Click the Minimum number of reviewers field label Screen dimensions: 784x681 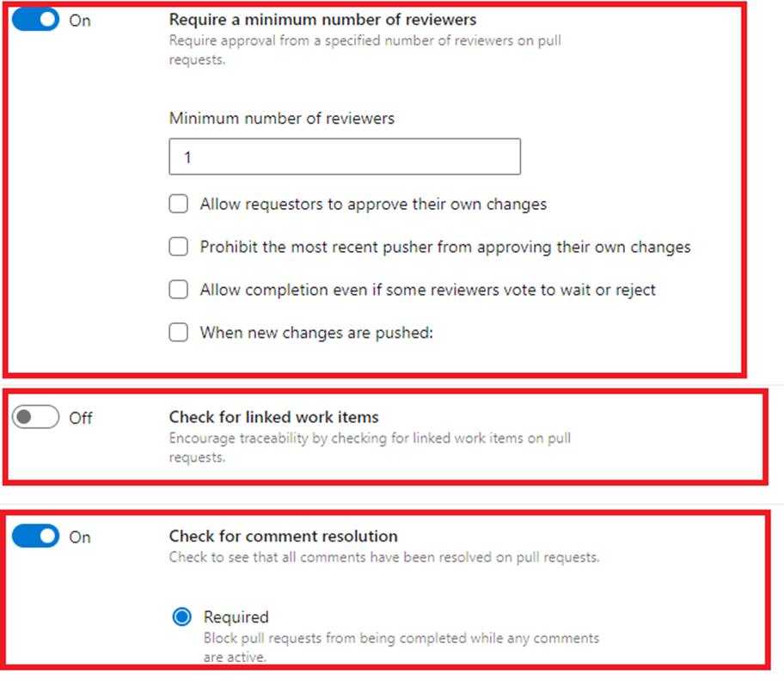281,119
